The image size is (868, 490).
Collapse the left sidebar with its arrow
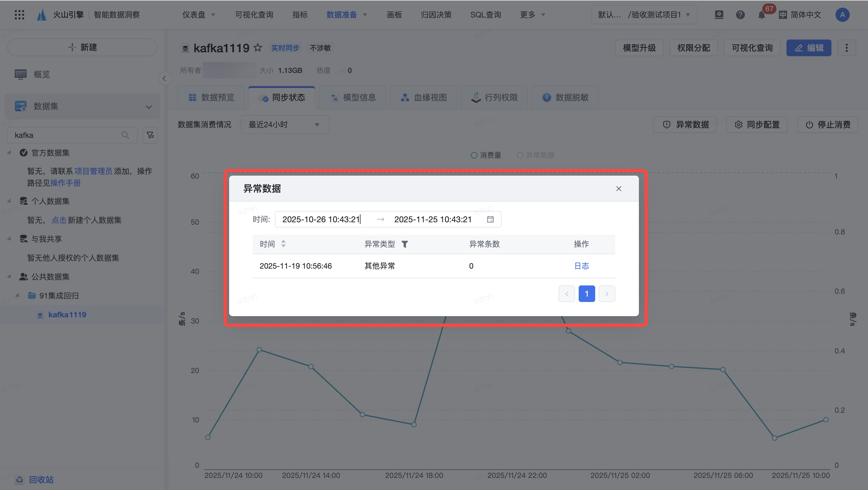[164, 79]
